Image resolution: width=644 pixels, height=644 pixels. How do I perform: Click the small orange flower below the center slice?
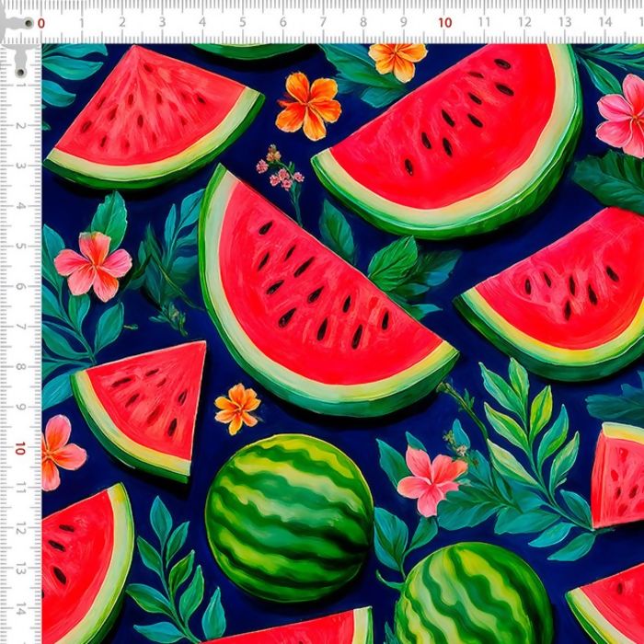click(237, 408)
